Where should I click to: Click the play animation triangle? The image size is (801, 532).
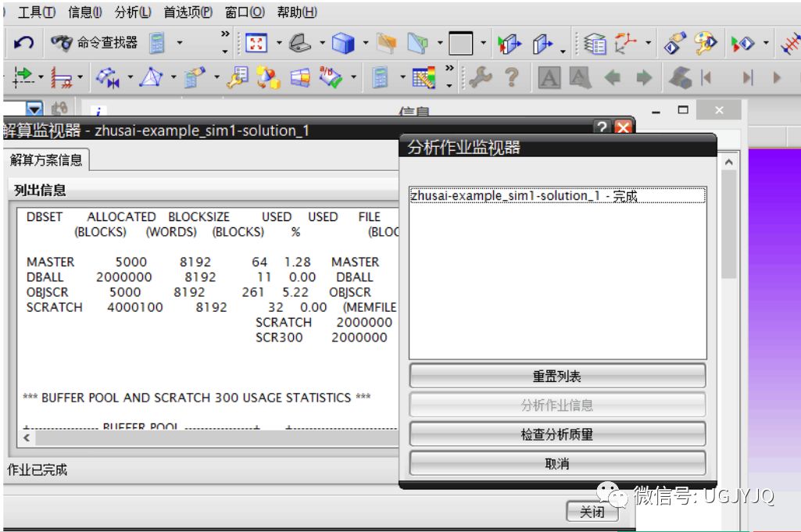[x=777, y=77]
